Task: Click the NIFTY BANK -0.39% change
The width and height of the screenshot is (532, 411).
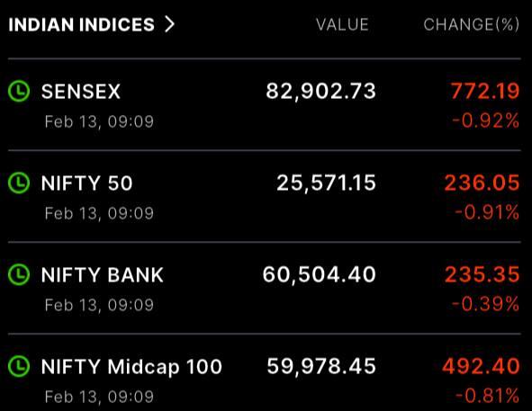Action: point(486,304)
